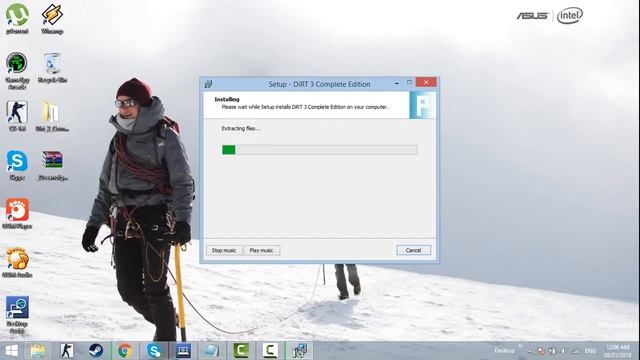Open the green Camtasia taskbar icon
Viewport: 640px width, 360px height.
241,351
